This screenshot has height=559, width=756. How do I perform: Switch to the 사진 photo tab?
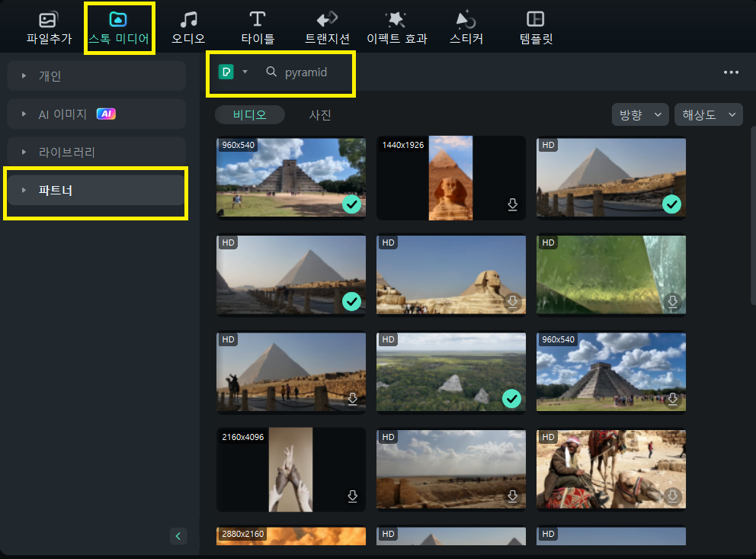pyautogui.click(x=319, y=115)
